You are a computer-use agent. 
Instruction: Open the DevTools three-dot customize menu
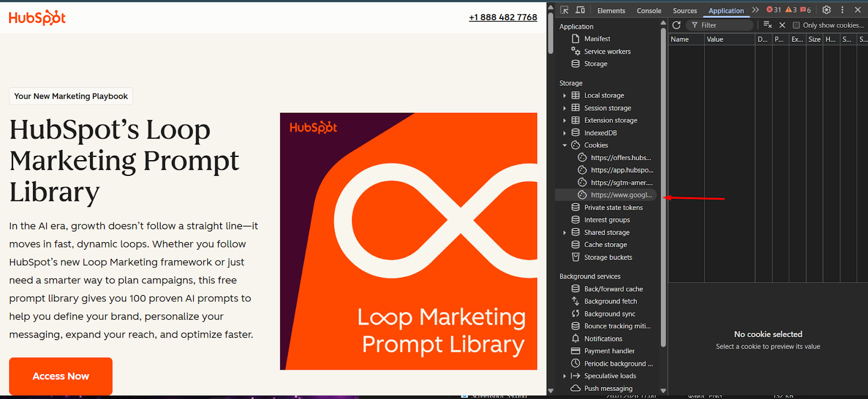[x=843, y=10]
